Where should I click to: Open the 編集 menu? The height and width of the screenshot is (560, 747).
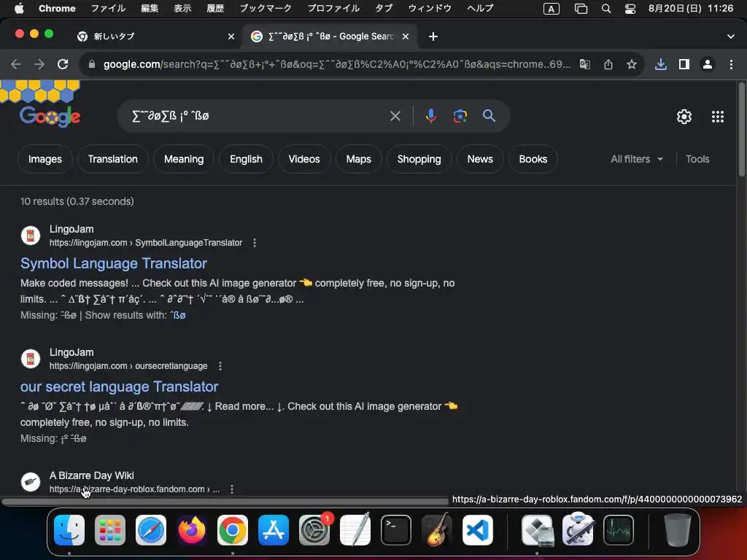pyautogui.click(x=150, y=8)
